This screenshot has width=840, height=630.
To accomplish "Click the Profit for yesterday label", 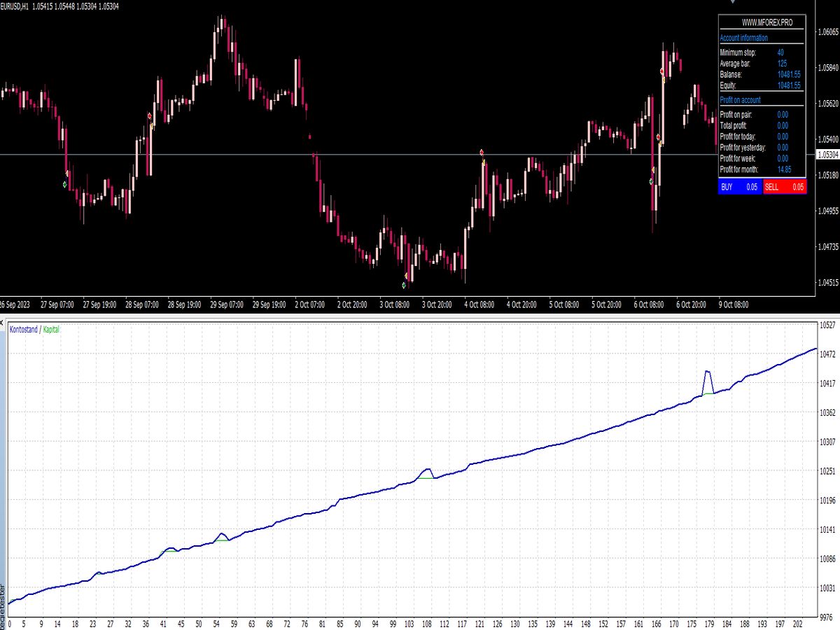I will tap(743, 148).
